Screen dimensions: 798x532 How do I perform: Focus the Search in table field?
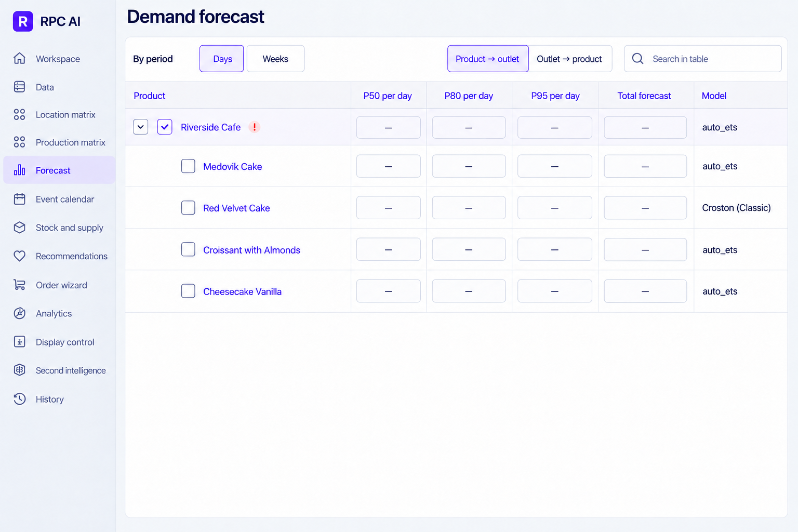tap(703, 59)
